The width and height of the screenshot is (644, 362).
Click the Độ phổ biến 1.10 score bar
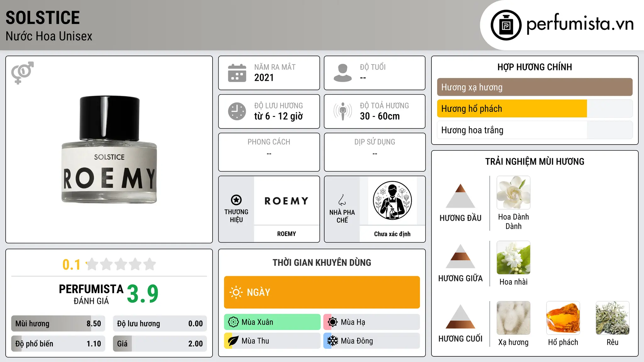point(58,343)
